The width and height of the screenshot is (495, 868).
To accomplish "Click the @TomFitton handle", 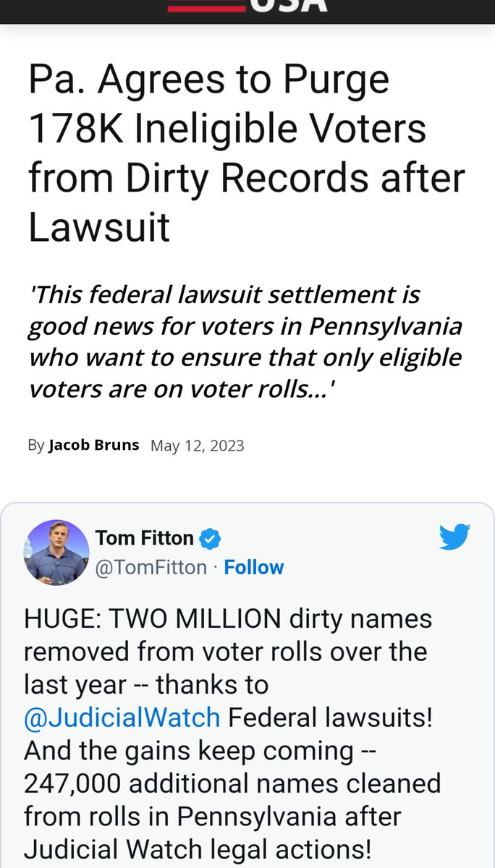I will (x=151, y=567).
